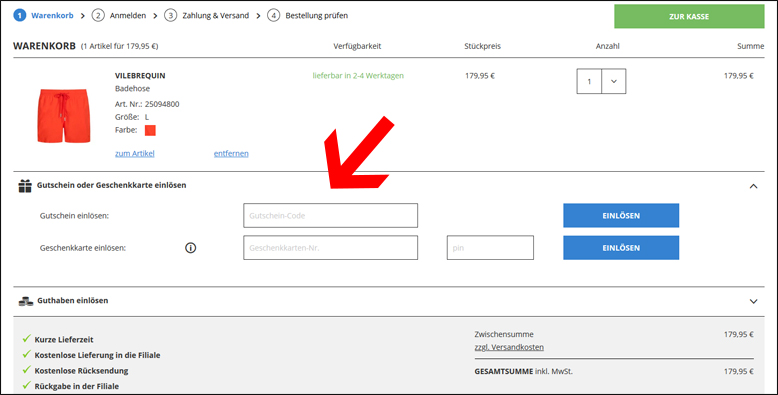
Task: Open the info icon next to Geschenkkarte einlösen
Action: [x=191, y=248]
